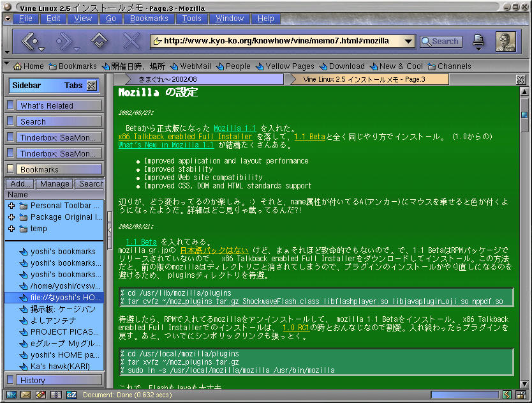Close the sidebar with its X icon
532x403 pixels.
tap(92, 86)
